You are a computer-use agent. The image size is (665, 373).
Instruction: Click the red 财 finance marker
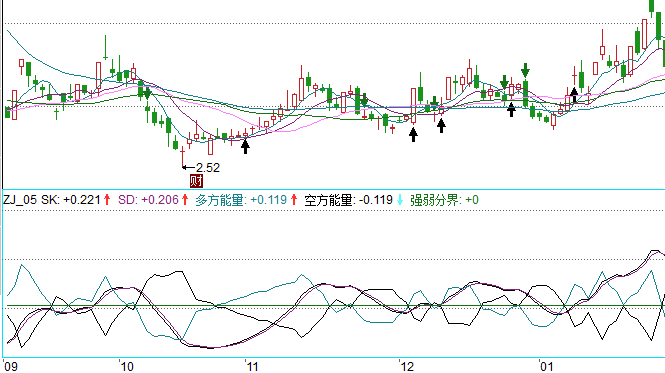point(196,181)
